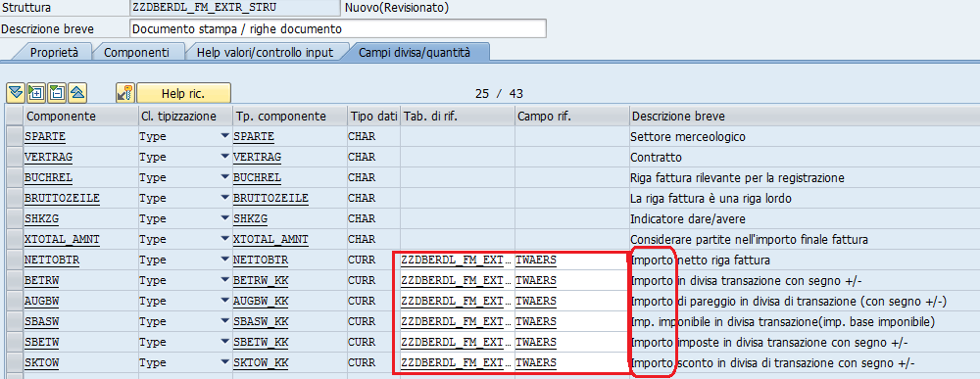Open typing class dropdown for BRUTTOZEILE row

[225, 198]
